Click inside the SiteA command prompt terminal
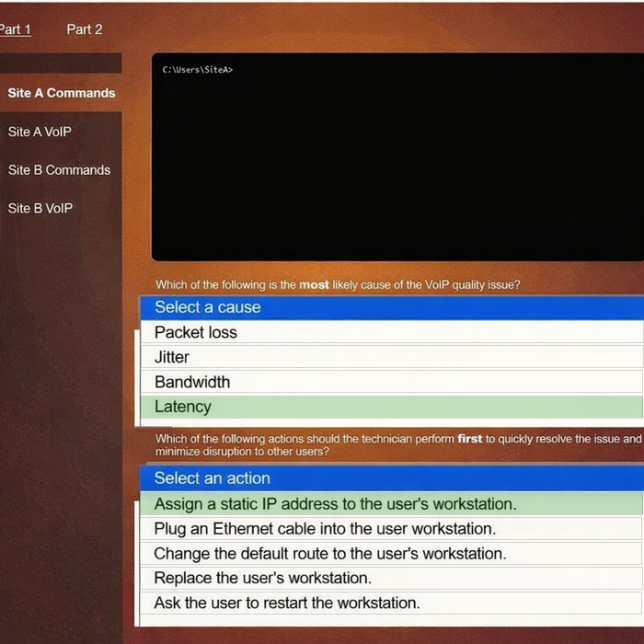This screenshot has height=644, width=644. coord(396,156)
